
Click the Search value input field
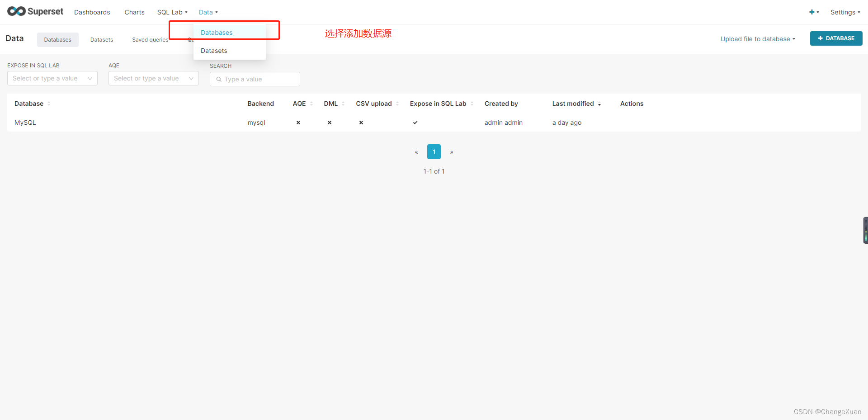255,79
